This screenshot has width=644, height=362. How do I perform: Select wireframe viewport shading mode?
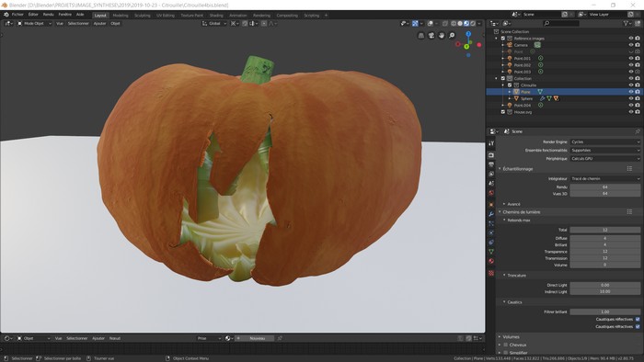[x=454, y=23]
